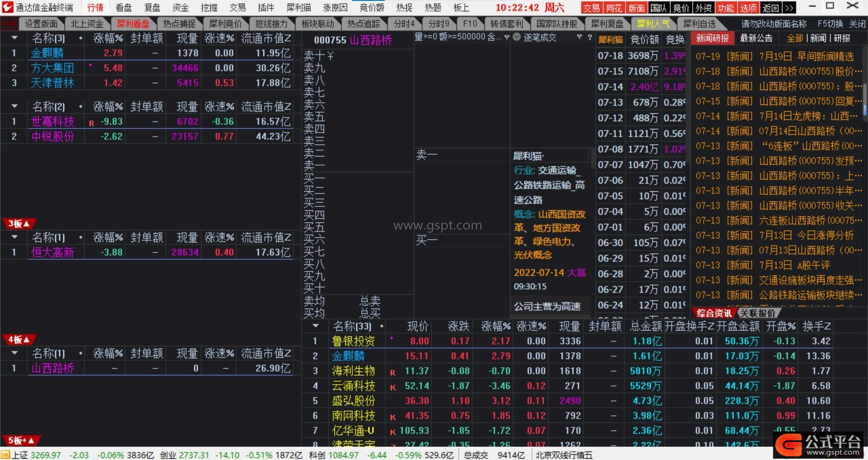Click the dot sort marker after 名称(3)

coord(80,38)
